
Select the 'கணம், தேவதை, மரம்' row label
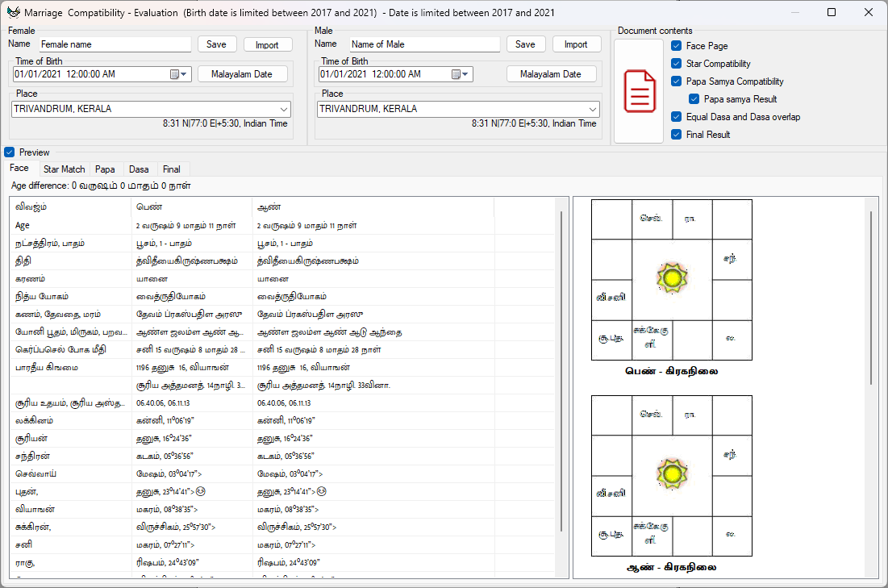click(58, 315)
